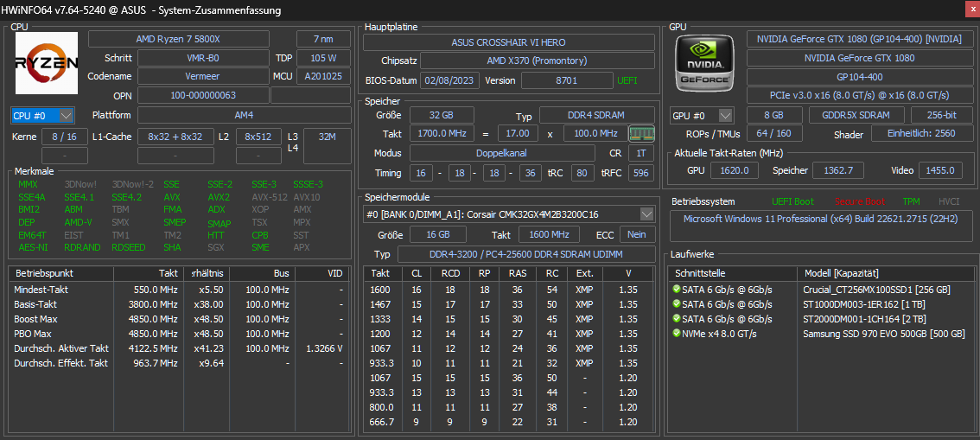Screen dimensions: 980x440
Task: Click the ECC value Nein
Action: tap(637, 234)
